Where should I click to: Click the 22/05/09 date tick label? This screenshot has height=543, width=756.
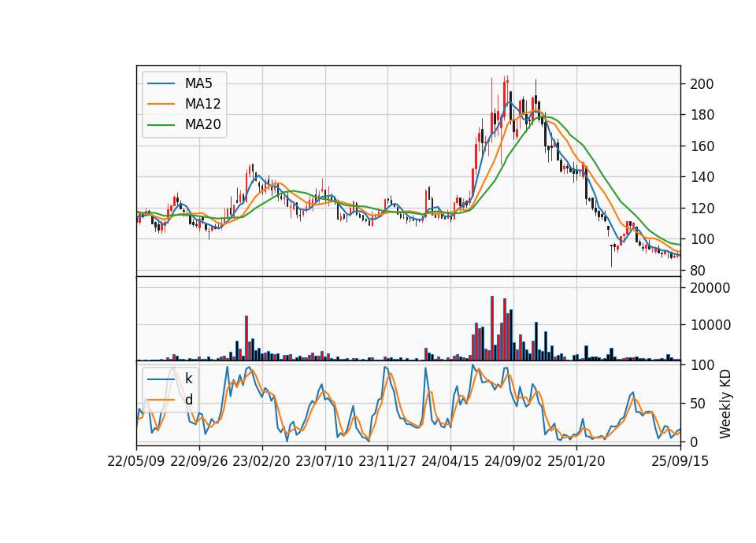coord(136,461)
